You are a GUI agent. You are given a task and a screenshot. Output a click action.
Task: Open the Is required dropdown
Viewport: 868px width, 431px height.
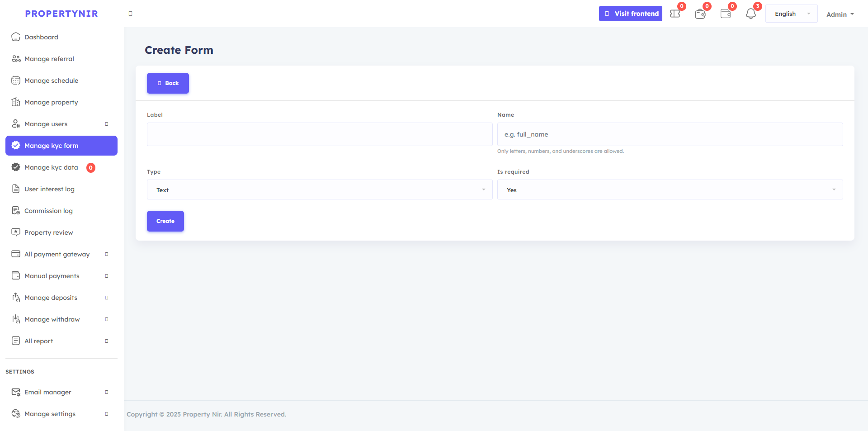point(670,190)
